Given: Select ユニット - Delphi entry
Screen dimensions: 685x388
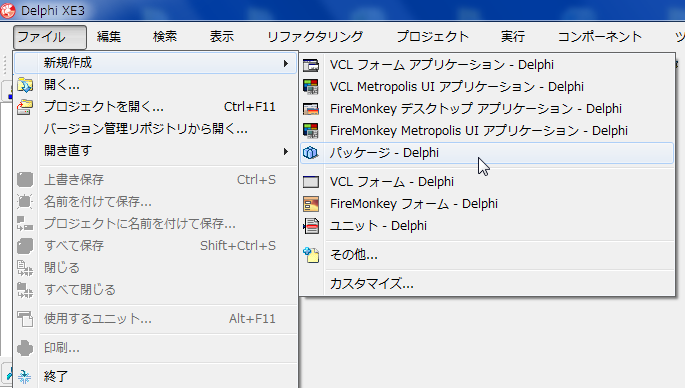Looking at the screenshot, I should (x=487, y=226).
